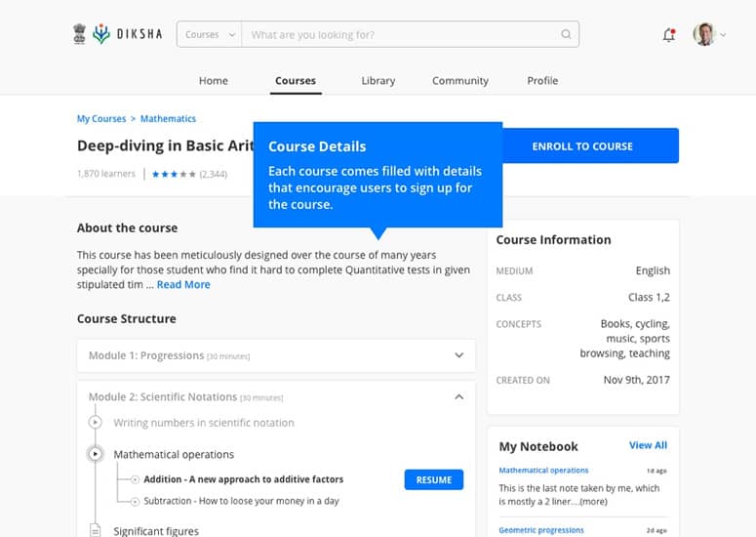Image resolution: width=756 pixels, height=537 pixels.
Task: Open the Library tab
Action: pyautogui.click(x=378, y=81)
